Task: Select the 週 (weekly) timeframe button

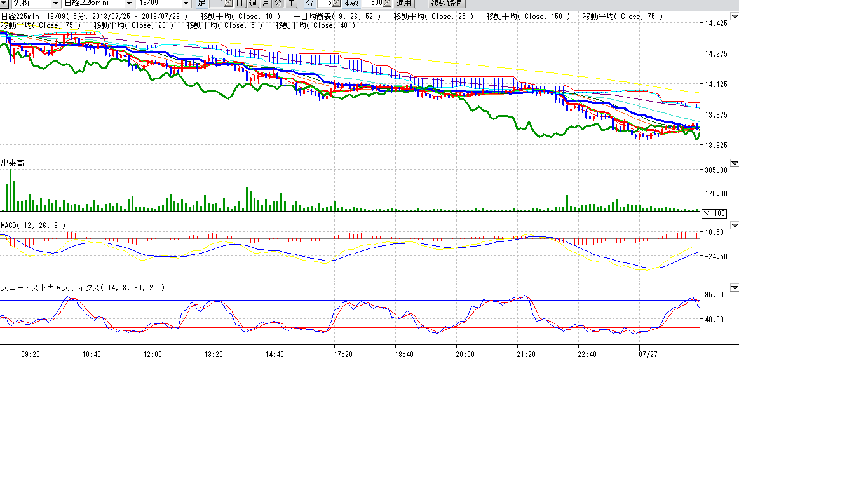Action: 253,3
